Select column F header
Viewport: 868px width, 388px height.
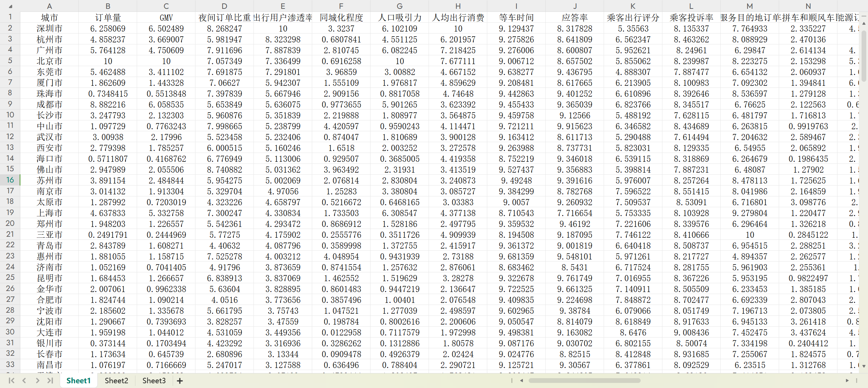click(x=341, y=6)
